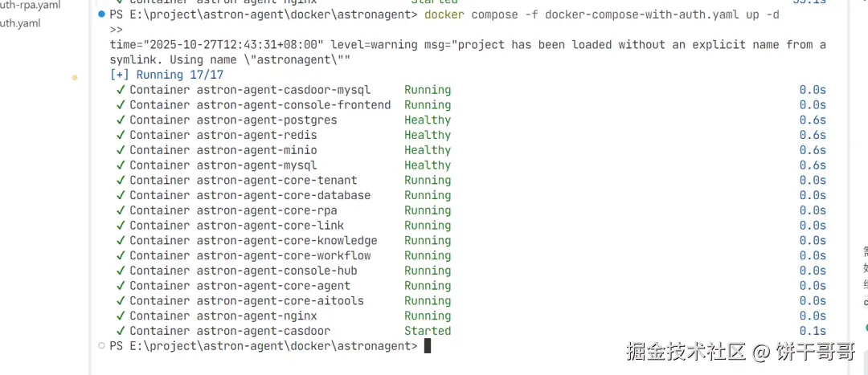Click the terminal cursor at the final prompt

[428, 346]
